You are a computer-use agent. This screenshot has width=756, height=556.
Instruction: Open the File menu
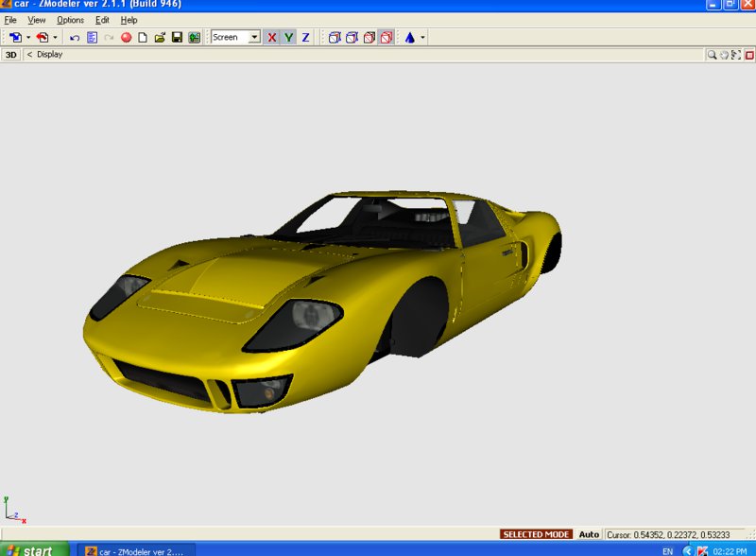(10, 20)
